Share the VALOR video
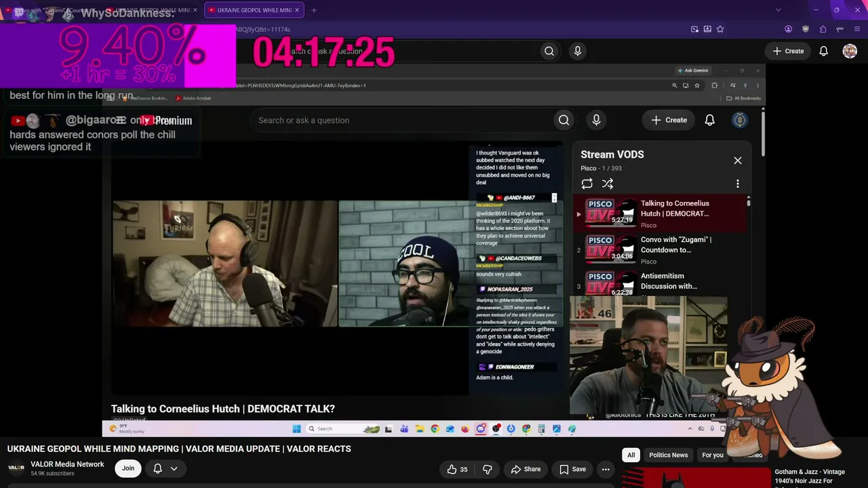The height and width of the screenshot is (488, 868). [526, 469]
